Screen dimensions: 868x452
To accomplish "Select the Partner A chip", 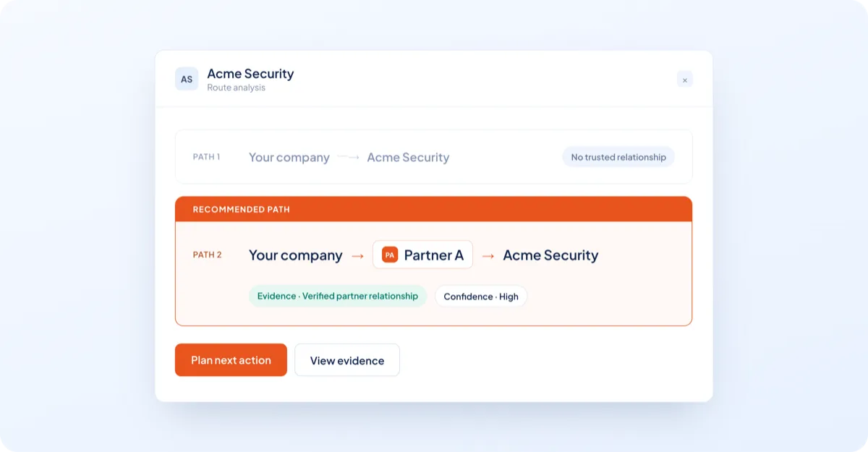I will 423,255.
